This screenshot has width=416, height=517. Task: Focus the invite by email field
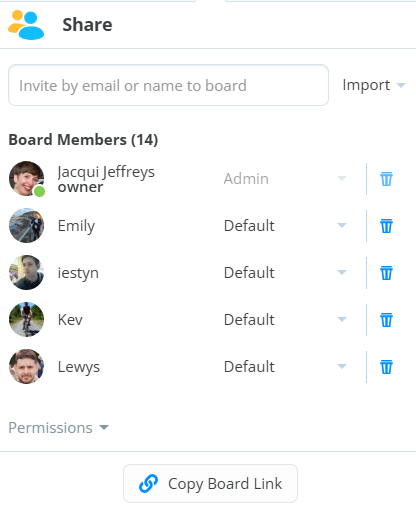(168, 85)
